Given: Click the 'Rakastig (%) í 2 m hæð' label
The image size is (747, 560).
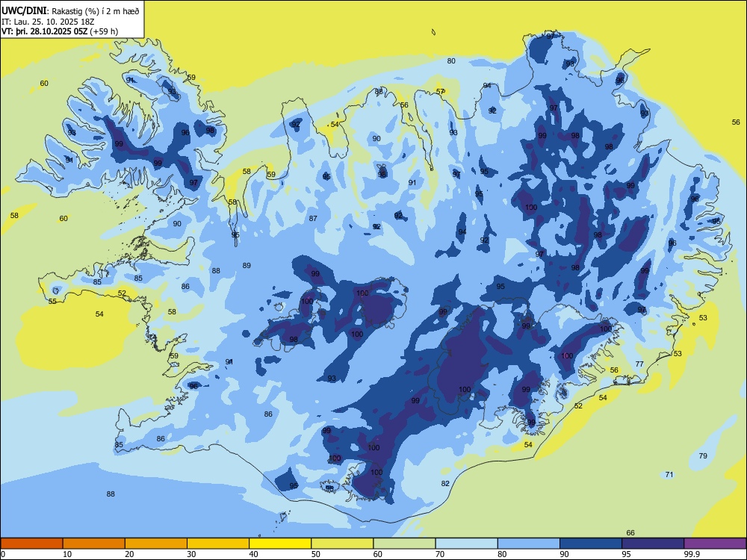Looking at the screenshot, I should click(96, 11).
